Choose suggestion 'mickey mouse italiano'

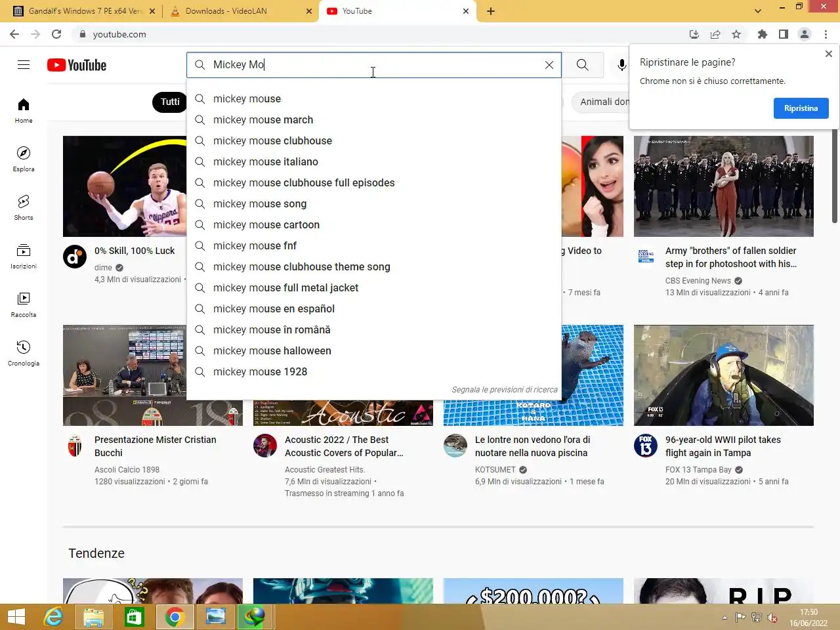click(x=374, y=161)
